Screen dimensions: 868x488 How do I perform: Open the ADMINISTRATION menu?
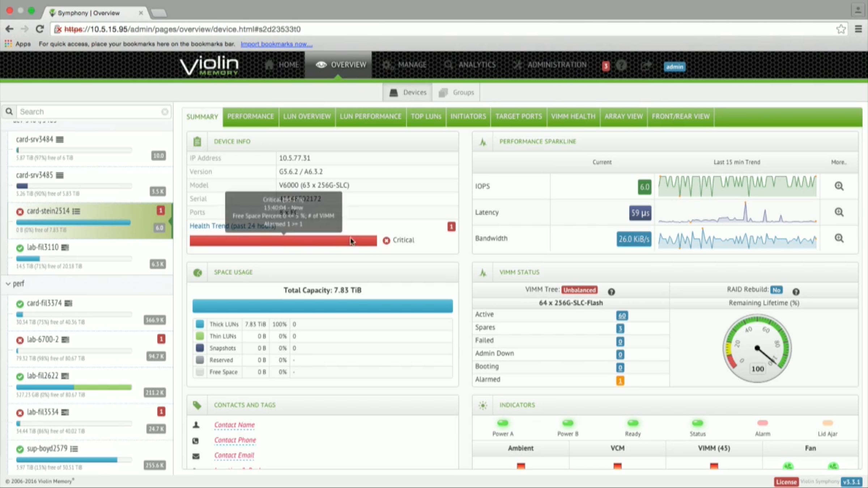550,65
